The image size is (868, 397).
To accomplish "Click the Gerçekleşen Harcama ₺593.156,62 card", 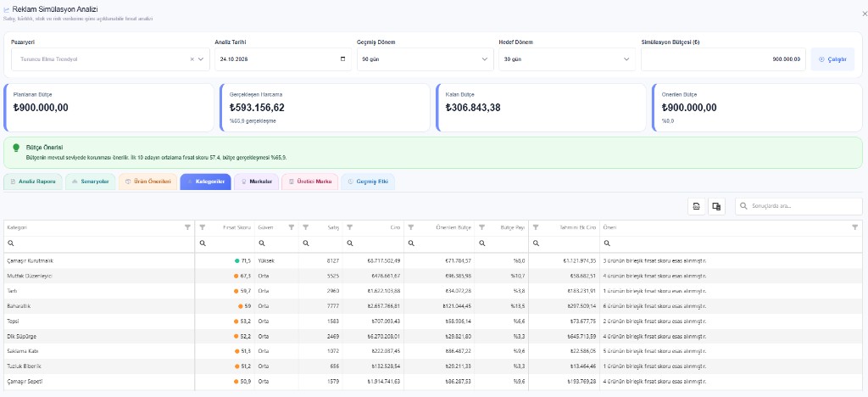I will click(x=325, y=108).
